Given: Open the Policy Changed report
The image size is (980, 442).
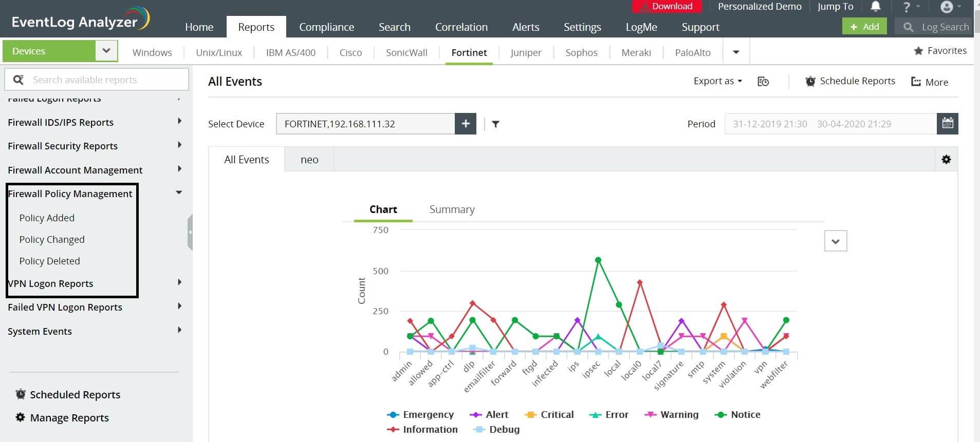Looking at the screenshot, I should (x=52, y=239).
